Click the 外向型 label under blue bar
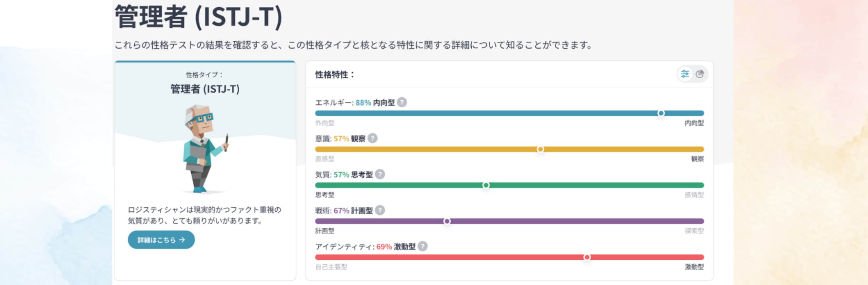This screenshot has height=285, width=868. coord(324,122)
